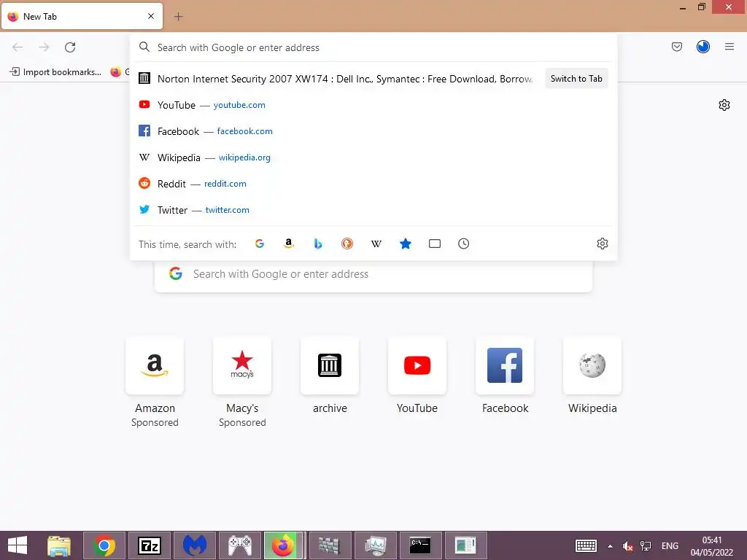Image resolution: width=747 pixels, height=560 pixels.
Task: Click Import bookmarks toolbar item
Action: coord(55,72)
